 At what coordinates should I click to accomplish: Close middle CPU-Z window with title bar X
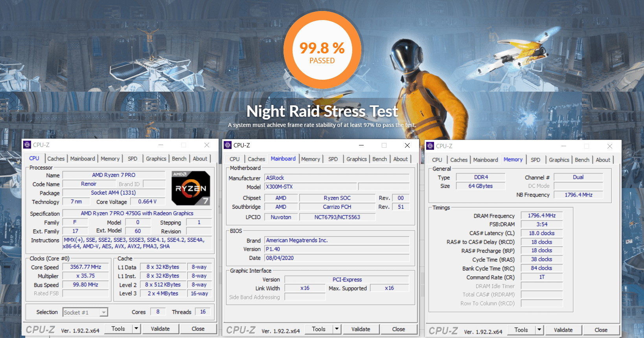pyautogui.click(x=407, y=145)
